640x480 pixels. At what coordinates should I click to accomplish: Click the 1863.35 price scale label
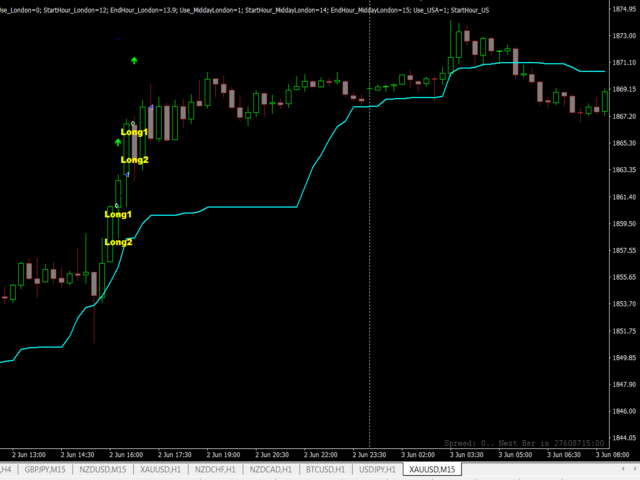click(x=624, y=170)
